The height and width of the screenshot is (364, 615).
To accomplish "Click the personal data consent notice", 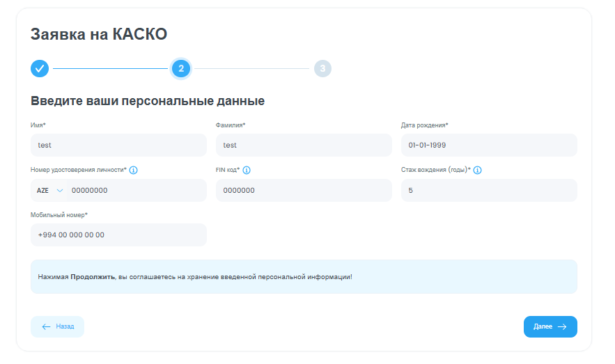I will coord(304,277).
